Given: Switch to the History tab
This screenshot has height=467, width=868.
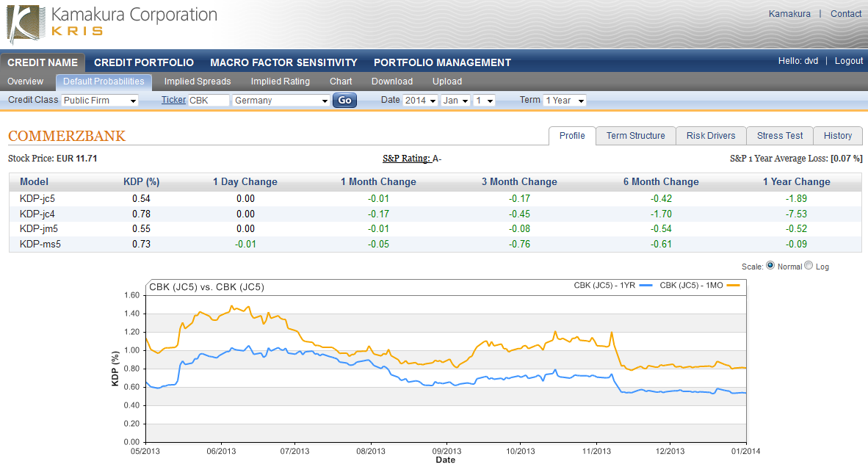Looking at the screenshot, I should pos(838,136).
